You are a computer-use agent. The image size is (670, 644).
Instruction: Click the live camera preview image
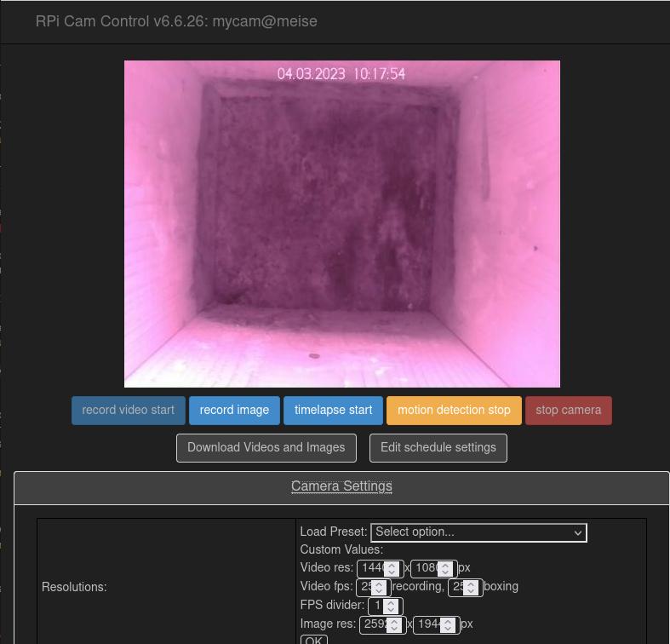click(x=341, y=223)
